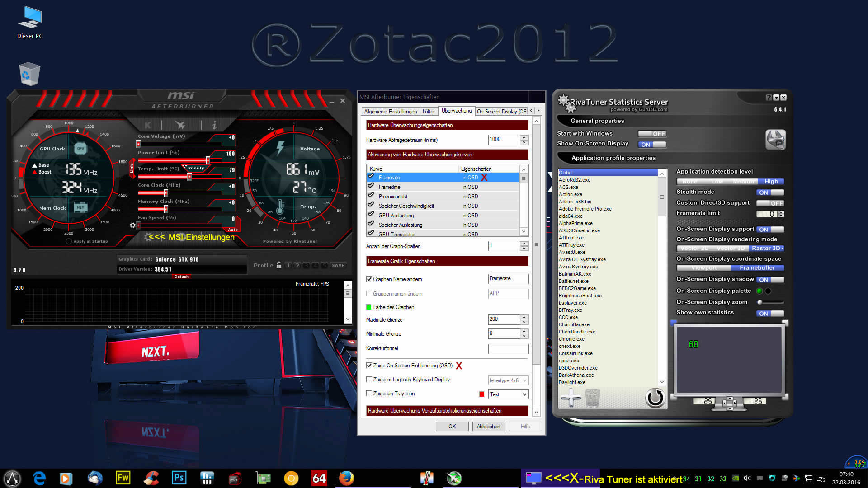Open the Allgemeine Einstellungen tab
The width and height of the screenshot is (868, 488).
(x=390, y=112)
